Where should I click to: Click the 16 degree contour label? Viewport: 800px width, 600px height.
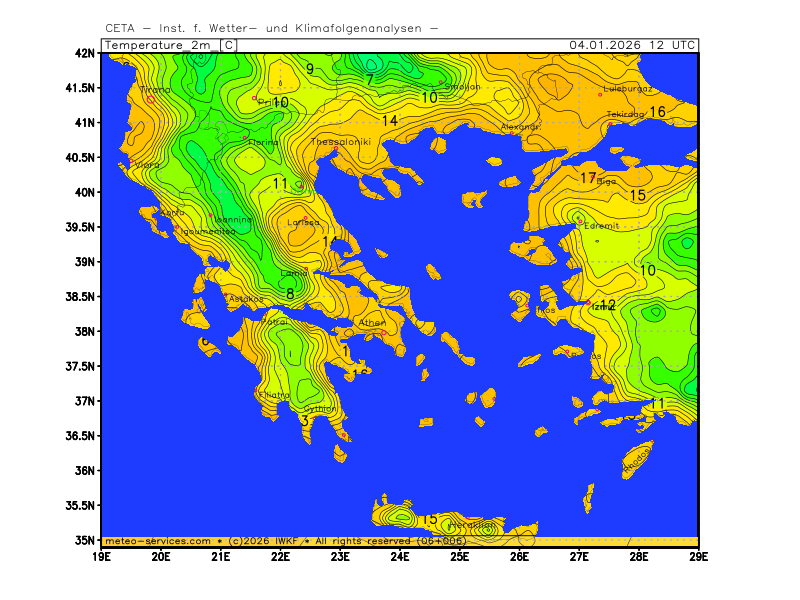(x=657, y=111)
